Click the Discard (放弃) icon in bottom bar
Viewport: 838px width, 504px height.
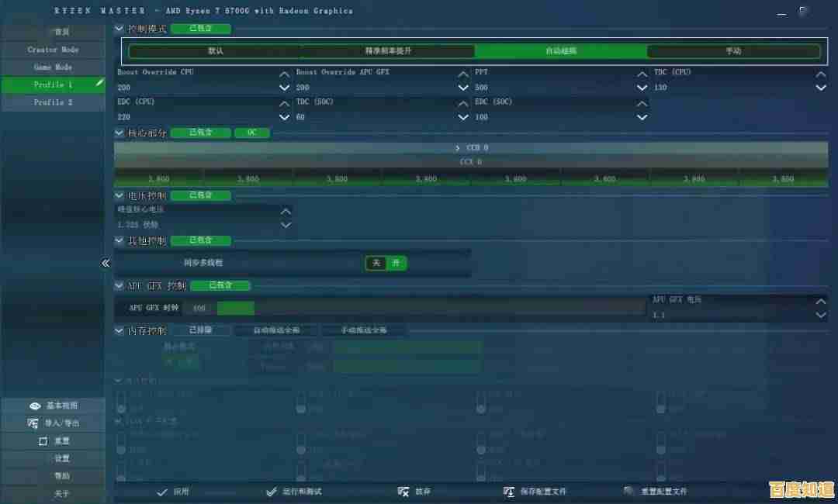click(403, 492)
